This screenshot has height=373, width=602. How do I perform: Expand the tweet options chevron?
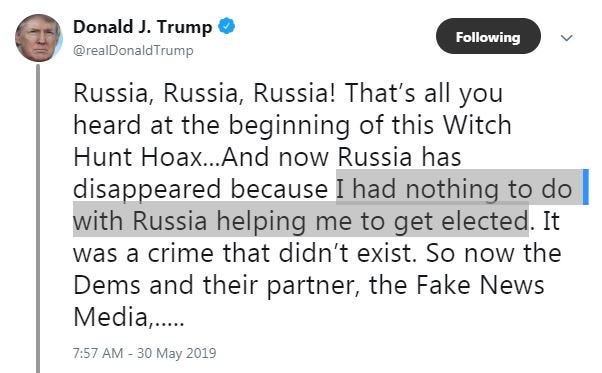(x=567, y=38)
